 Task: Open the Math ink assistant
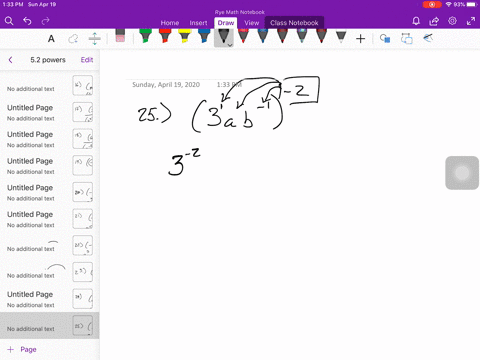(428, 38)
